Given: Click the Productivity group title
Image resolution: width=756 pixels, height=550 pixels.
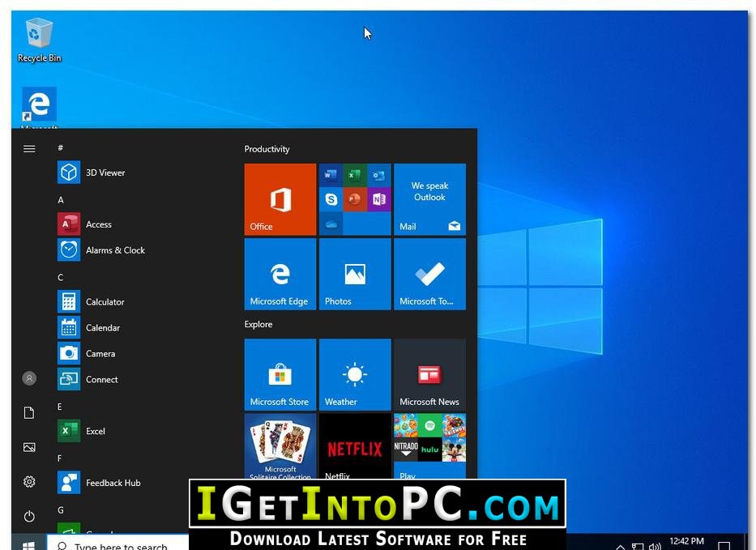Looking at the screenshot, I should pyautogui.click(x=267, y=149).
